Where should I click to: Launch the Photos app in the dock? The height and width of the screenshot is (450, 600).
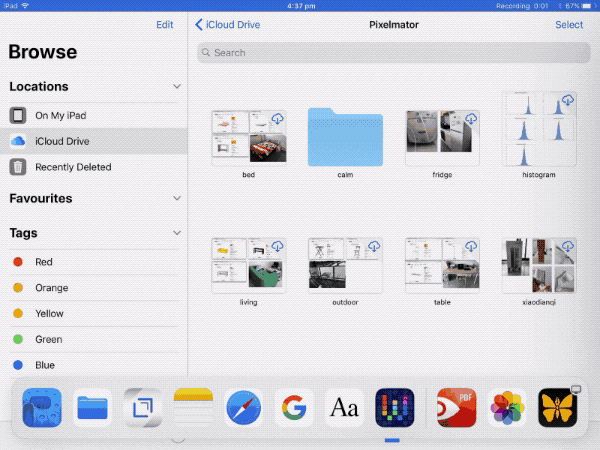coord(508,408)
